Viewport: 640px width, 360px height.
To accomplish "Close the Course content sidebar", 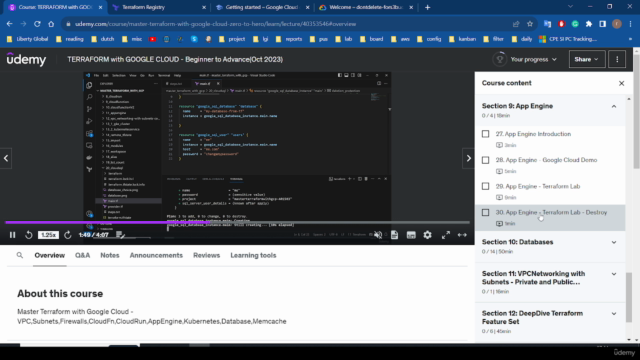I will click(x=621, y=83).
